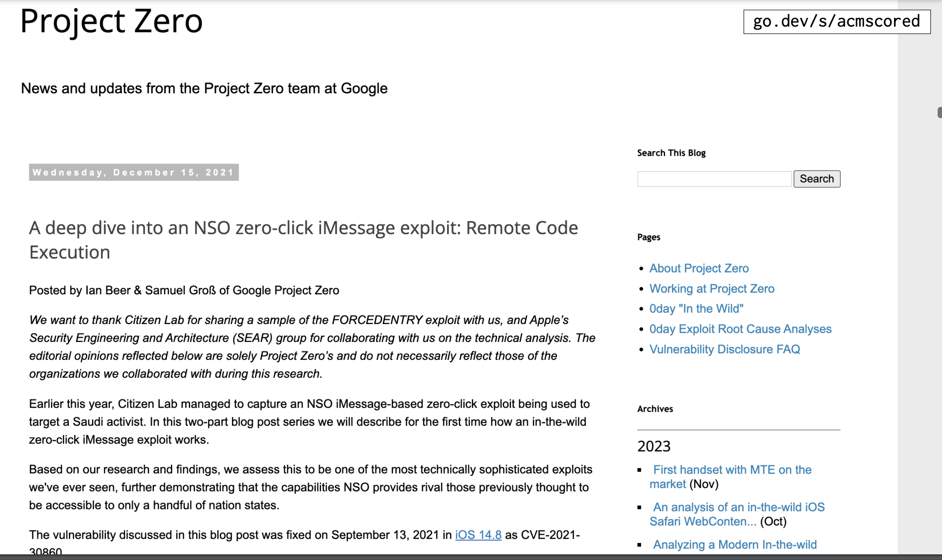942x560 pixels.
Task: Click the blog tagline about Project Zero team
Action: click(x=204, y=89)
